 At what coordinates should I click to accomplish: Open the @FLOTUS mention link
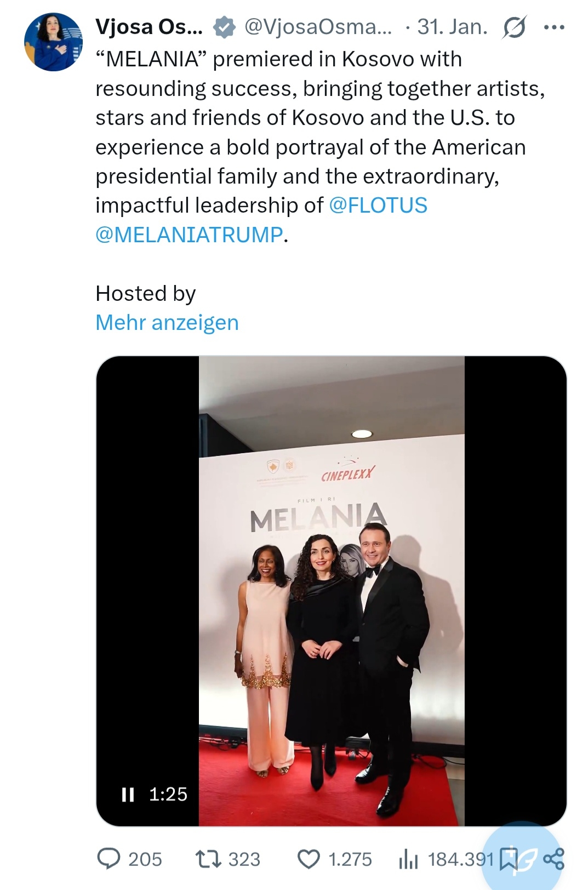tap(378, 206)
